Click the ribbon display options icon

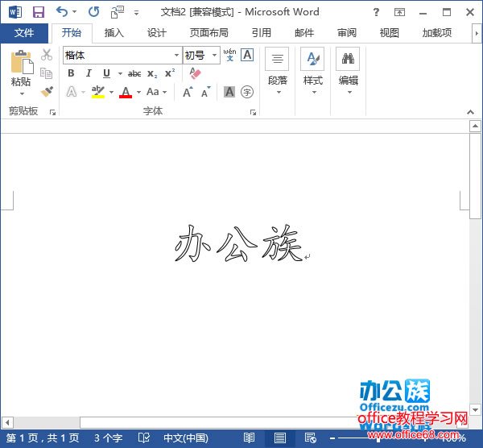coord(399,12)
